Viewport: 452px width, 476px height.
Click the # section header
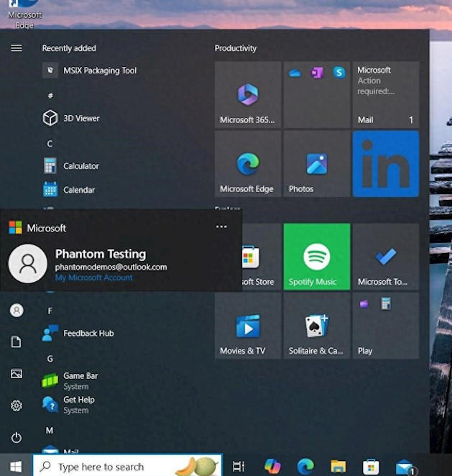coord(50,96)
